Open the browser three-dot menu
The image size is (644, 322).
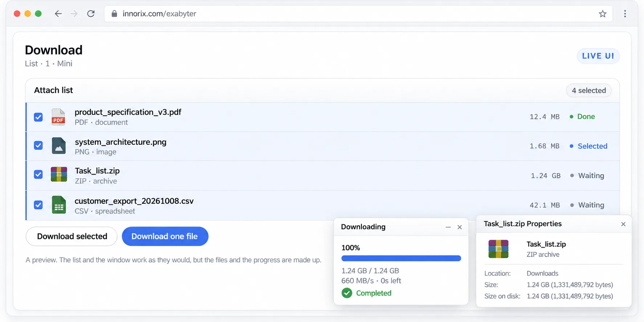click(x=625, y=14)
